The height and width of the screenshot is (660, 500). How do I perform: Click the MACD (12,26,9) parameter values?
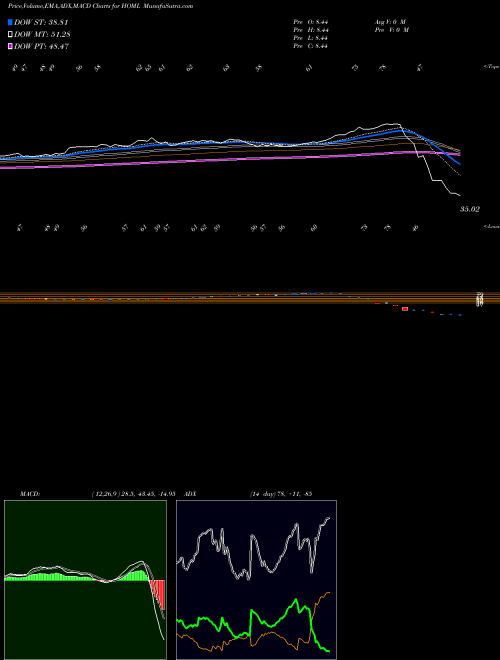tap(133, 493)
